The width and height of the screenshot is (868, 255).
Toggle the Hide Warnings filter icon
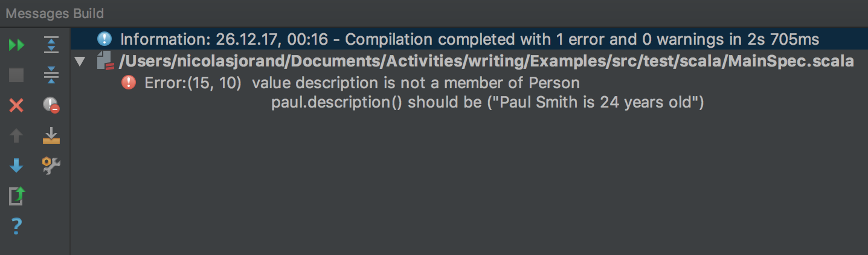pos(51,106)
